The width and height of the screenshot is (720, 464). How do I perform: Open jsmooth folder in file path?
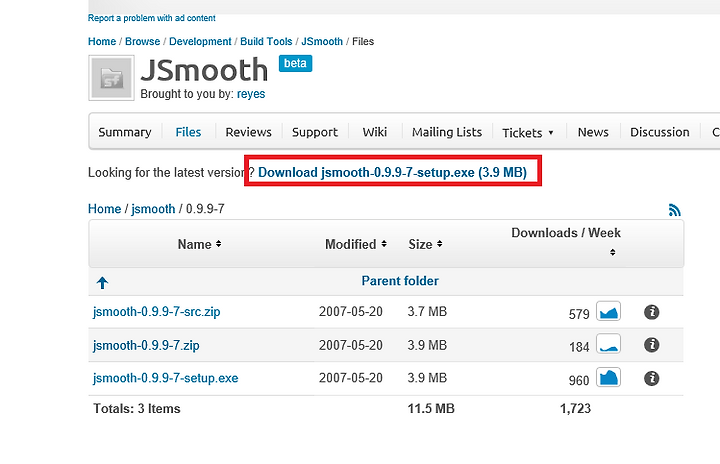point(153,209)
